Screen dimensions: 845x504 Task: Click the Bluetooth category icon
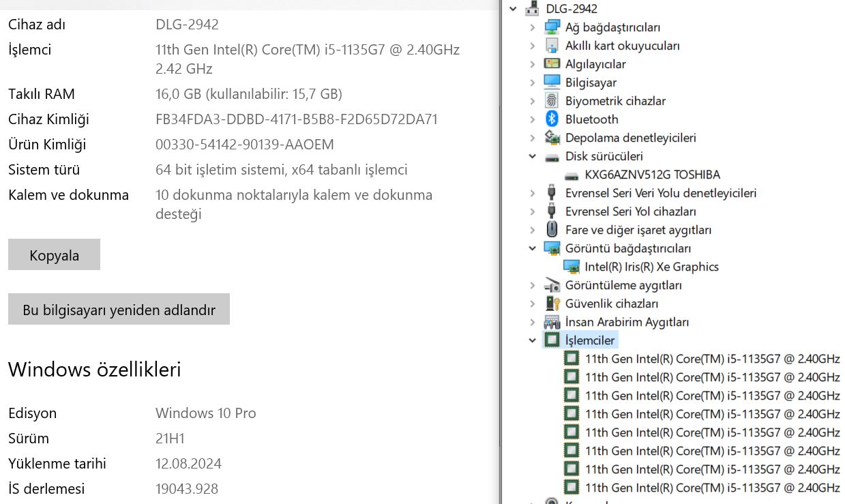point(552,119)
